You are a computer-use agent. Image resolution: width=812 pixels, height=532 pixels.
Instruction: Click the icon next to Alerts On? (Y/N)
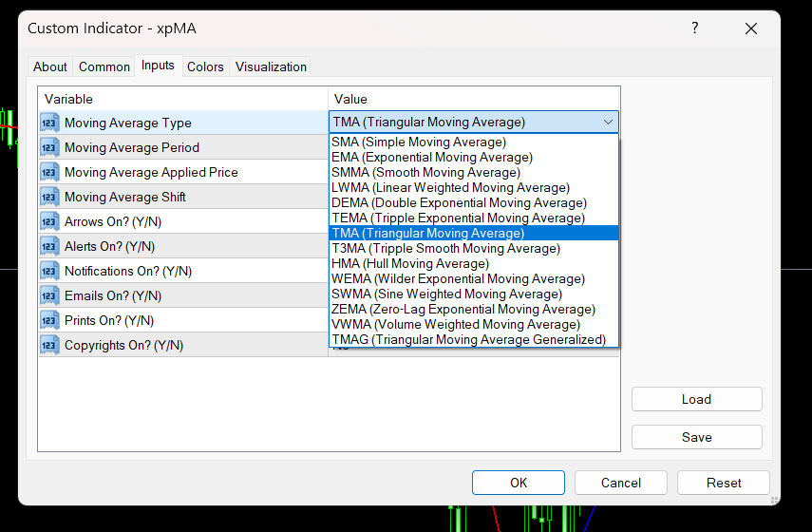click(x=50, y=246)
